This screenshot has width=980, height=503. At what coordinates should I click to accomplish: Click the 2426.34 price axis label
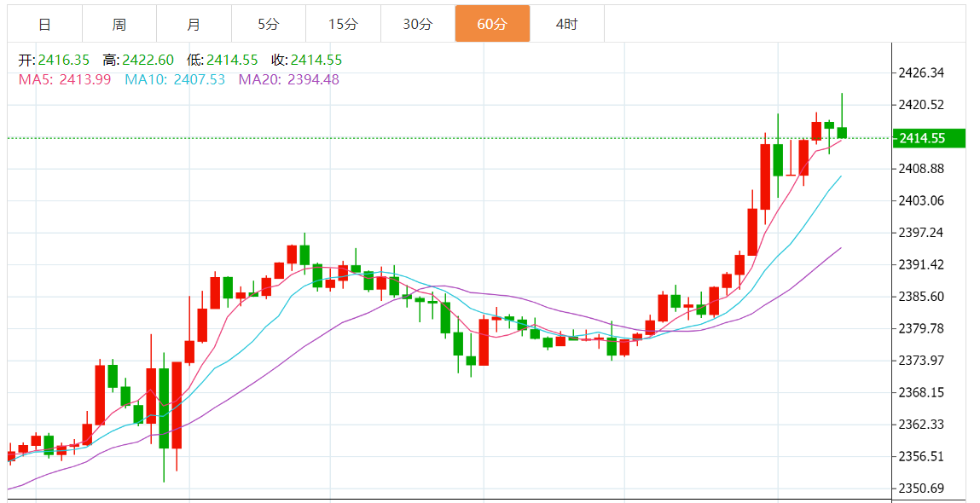click(x=921, y=72)
